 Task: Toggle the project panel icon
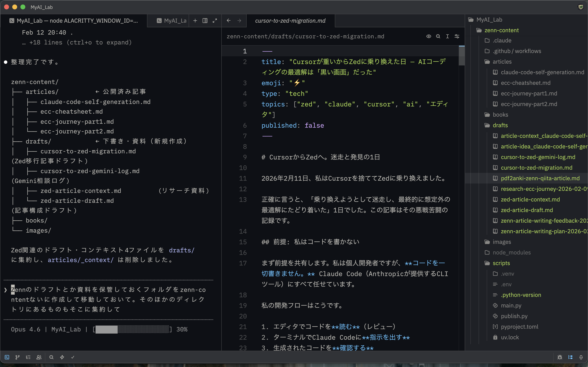click(570, 357)
